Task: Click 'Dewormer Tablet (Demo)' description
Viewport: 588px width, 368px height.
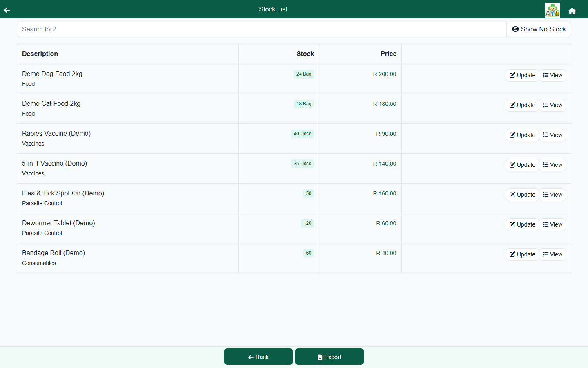Action: [x=58, y=223]
